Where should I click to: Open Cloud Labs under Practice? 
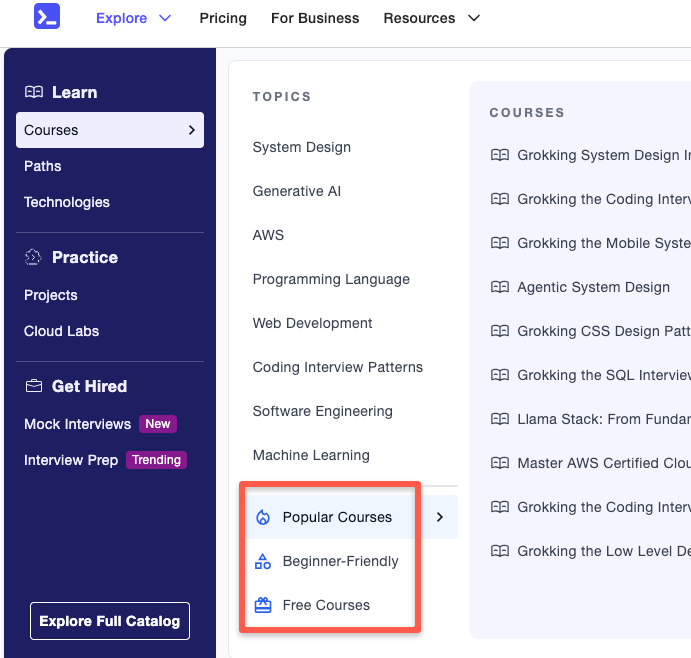62,331
